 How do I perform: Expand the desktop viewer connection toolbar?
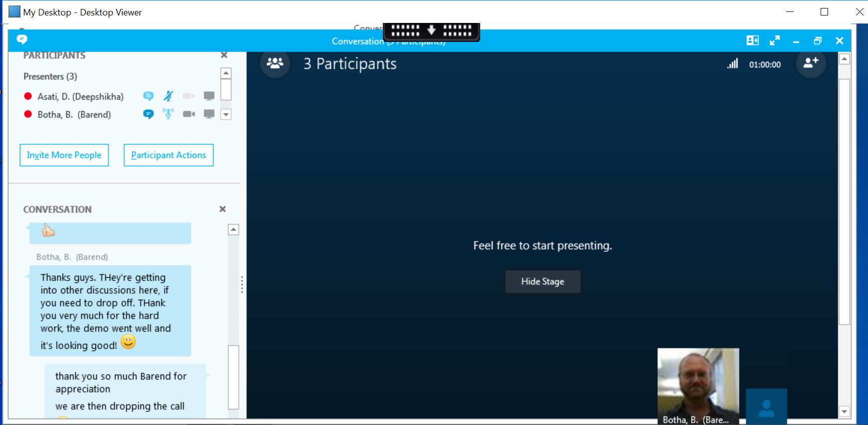431,30
